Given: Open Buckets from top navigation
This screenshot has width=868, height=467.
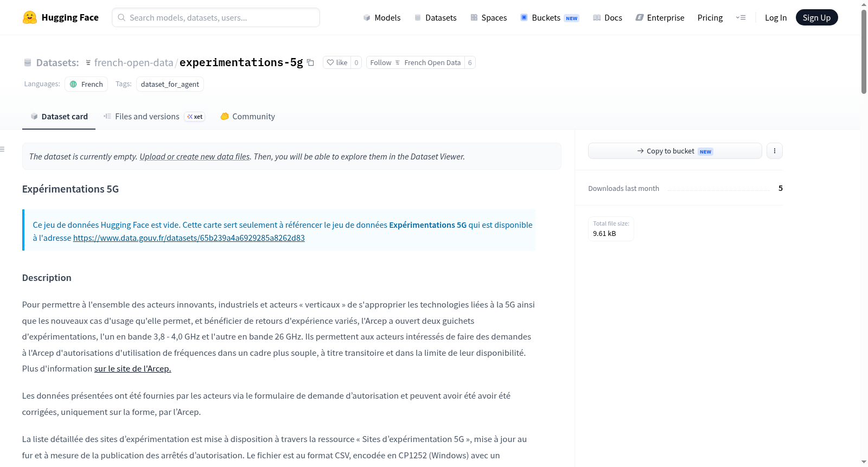Looking at the screenshot, I should 550,17.
